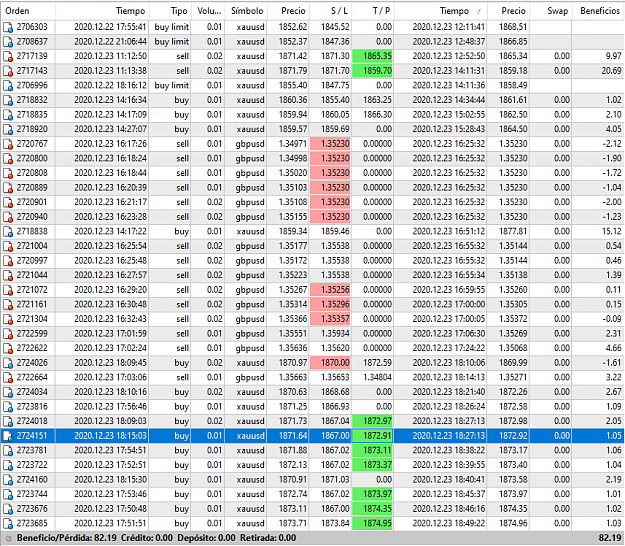Sort by the Volumen column header
This screenshot has width=625, height=546.
(209, 11)
